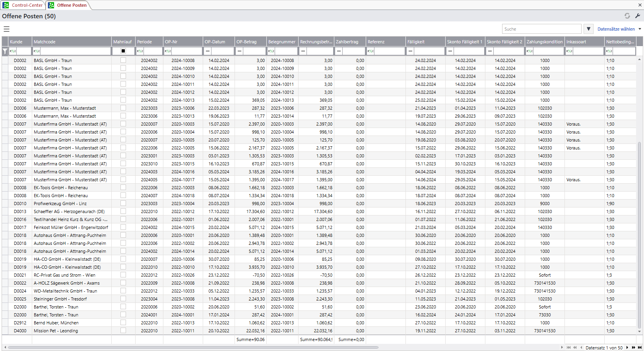Go to the first record with navigator icon

pyautogui.click(x=568, y=347)
